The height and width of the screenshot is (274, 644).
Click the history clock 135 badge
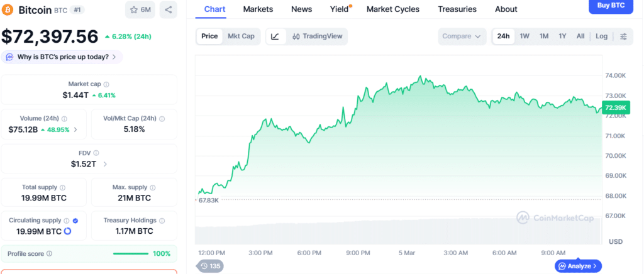(x=210, y=266)
